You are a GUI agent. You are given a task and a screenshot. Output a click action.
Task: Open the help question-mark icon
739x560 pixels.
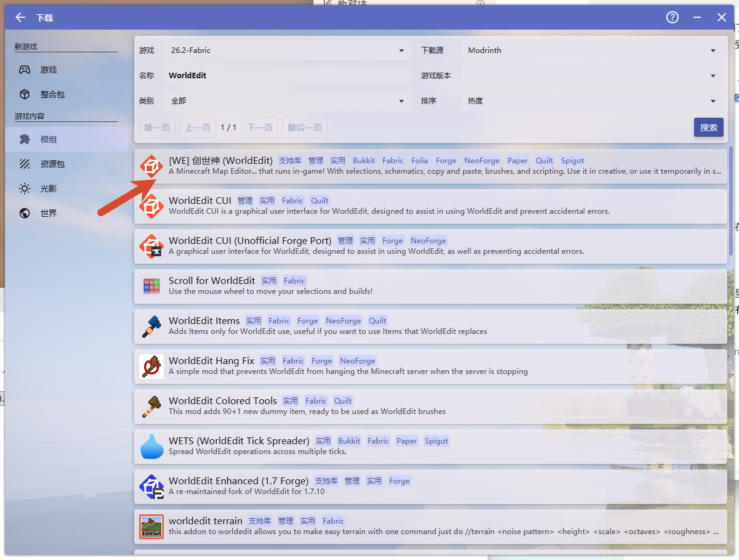[x=672, y=17]
